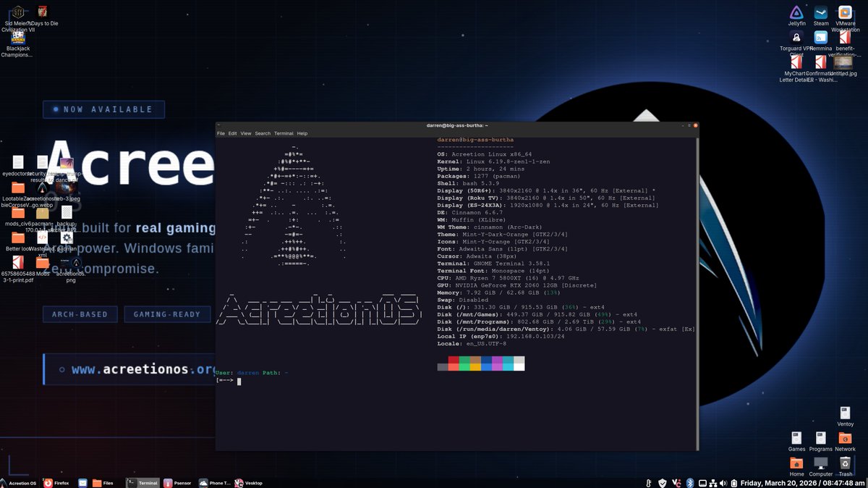
Task: Open the terminal View menu
Action: click(x=246, y=133)
